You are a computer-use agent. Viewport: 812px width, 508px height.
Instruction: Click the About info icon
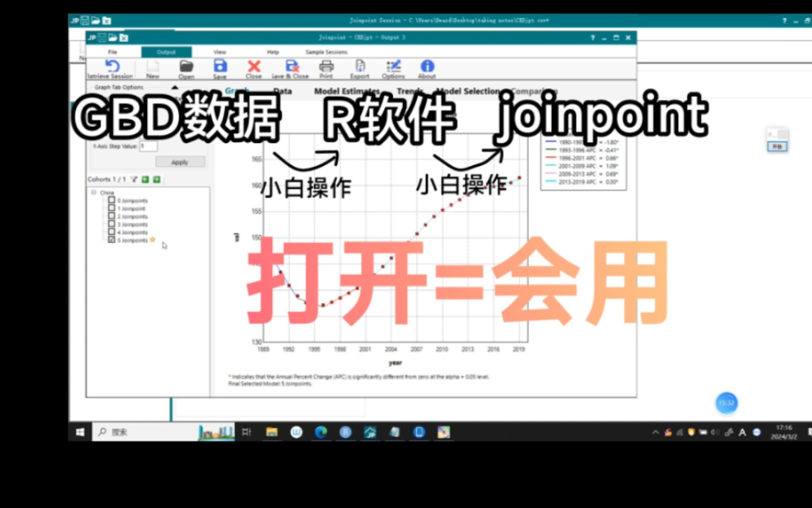(x=426, y=66)
